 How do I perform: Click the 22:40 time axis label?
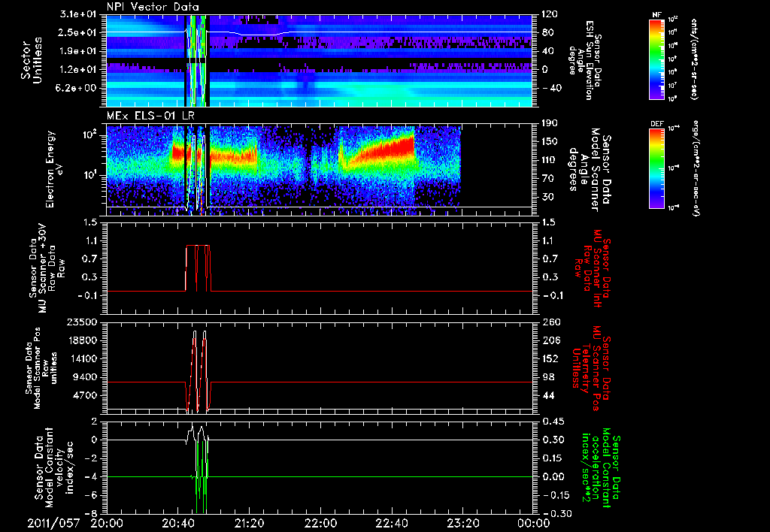pyautogui.click(x=392, y=523)
